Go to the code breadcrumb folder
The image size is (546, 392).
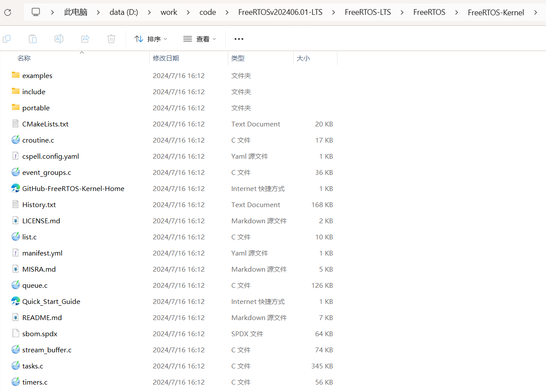(208, 12)
